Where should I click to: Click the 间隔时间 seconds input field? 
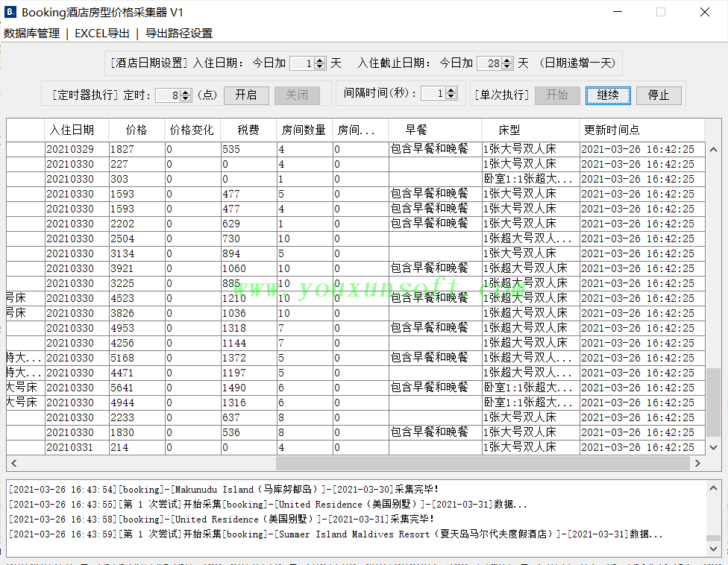[x=433, y=94]
